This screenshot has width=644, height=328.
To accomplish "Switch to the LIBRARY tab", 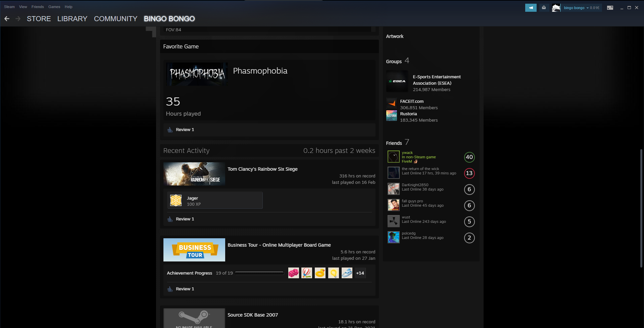I will tap(72, 19).
